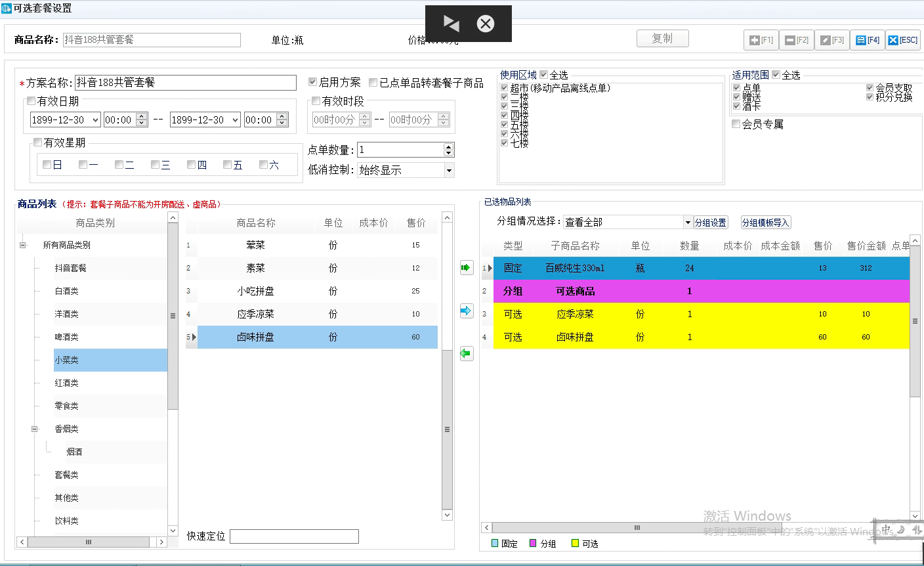Click the blue right-arrow add-optional-item icon

coord(467,311)
